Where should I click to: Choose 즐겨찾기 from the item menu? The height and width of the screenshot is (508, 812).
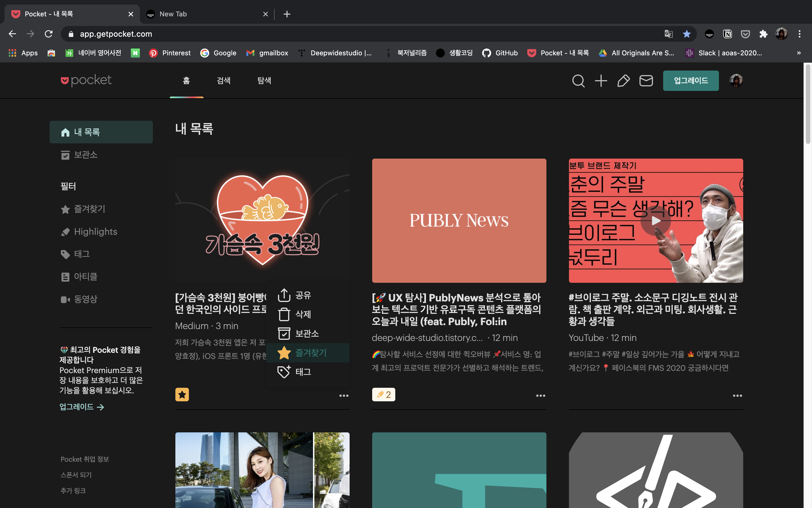308,352
